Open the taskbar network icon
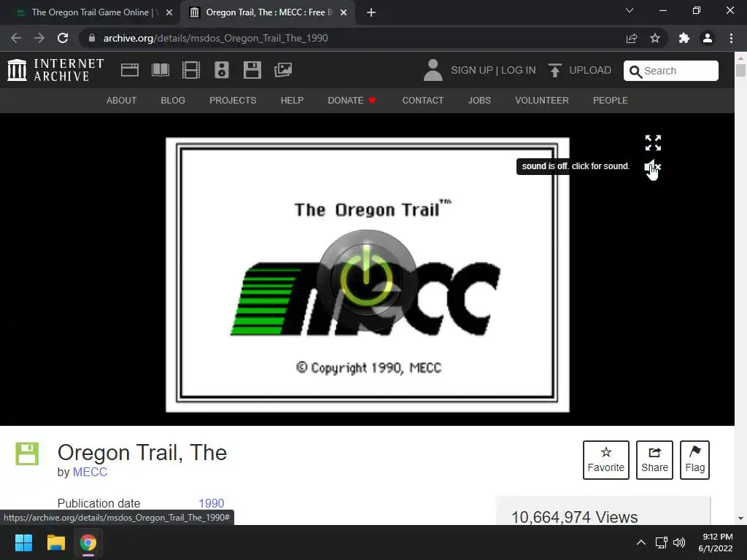Screen dimensions: 747x560 point(661,542)
